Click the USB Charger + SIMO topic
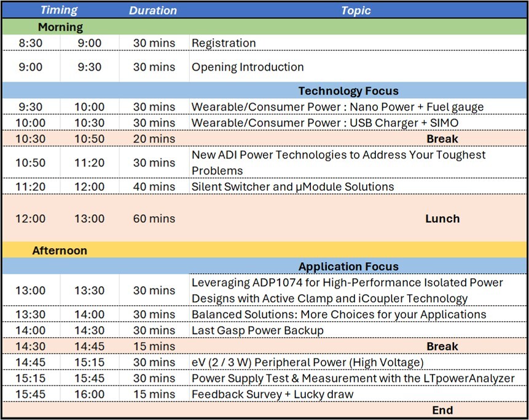This screenshot has width=529, height=420. pyautogui.click(x=325, y=123)
